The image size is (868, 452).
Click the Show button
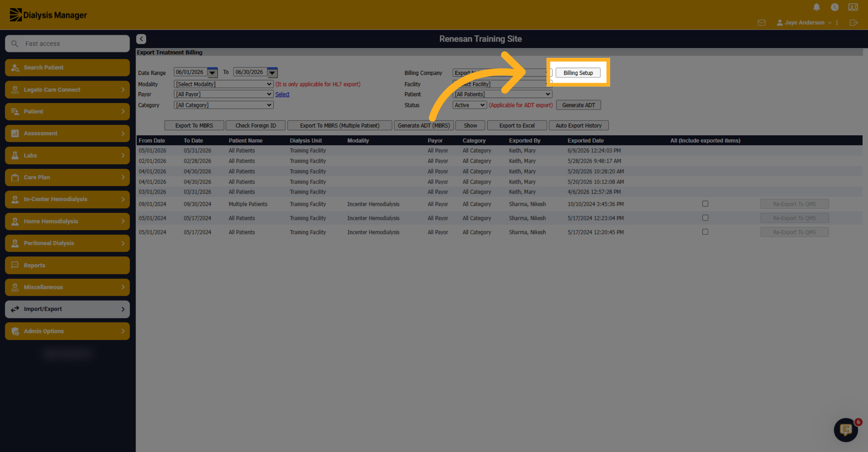click(470, 125)
